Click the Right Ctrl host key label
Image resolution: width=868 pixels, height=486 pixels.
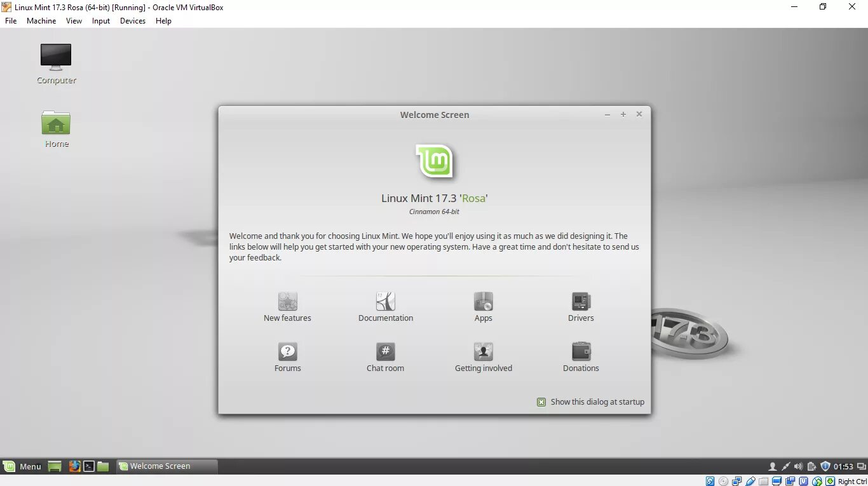[x=852, y=482]
